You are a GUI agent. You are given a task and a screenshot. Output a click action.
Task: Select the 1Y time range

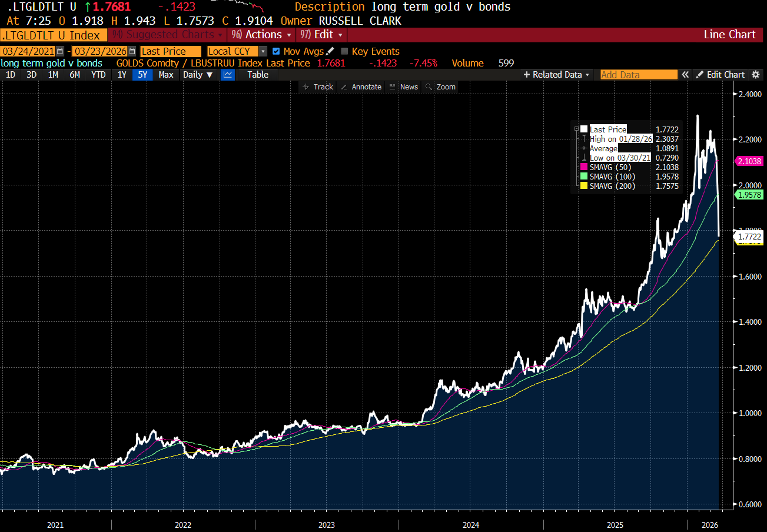[122, 75]
